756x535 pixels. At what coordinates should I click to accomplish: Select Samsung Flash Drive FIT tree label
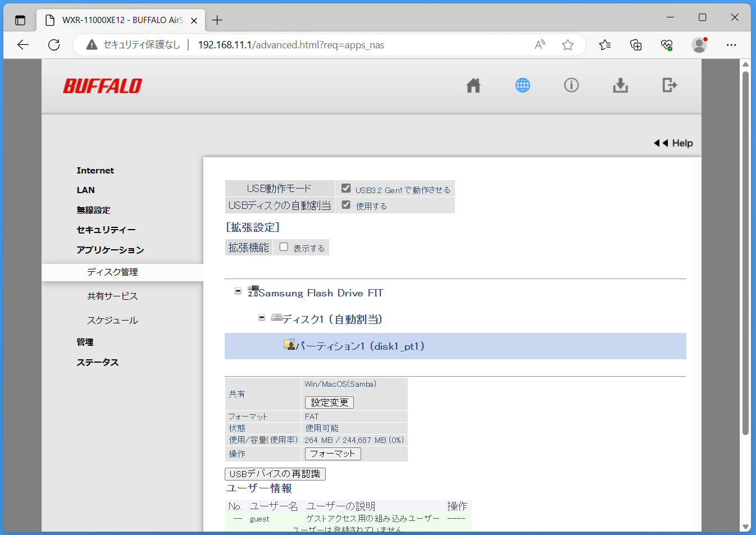pyautogui.click(x=321, y=293)
